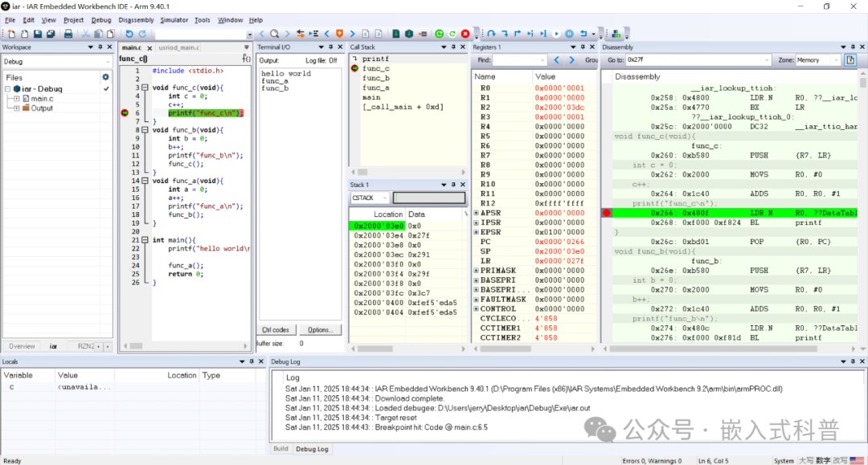
Task: Save the current file
Action: 38,34
